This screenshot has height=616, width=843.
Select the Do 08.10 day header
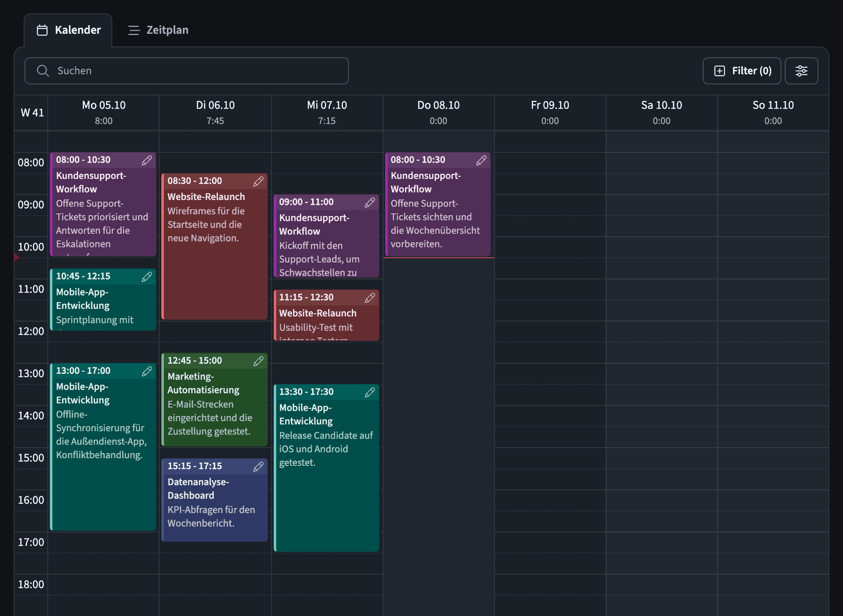pyautogui.click(x=438, y=112)
